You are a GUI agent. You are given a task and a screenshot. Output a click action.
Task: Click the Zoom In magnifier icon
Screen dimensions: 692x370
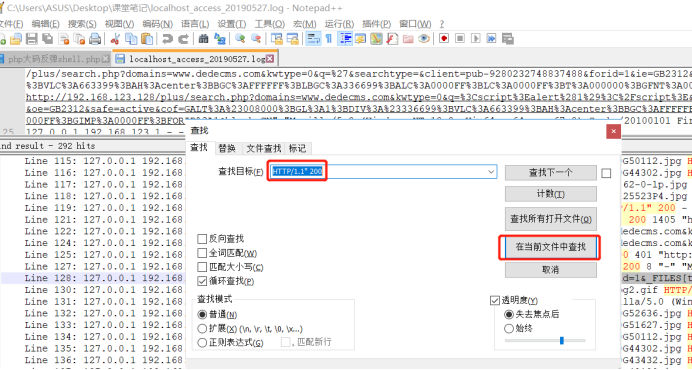(x=240, y=39)
